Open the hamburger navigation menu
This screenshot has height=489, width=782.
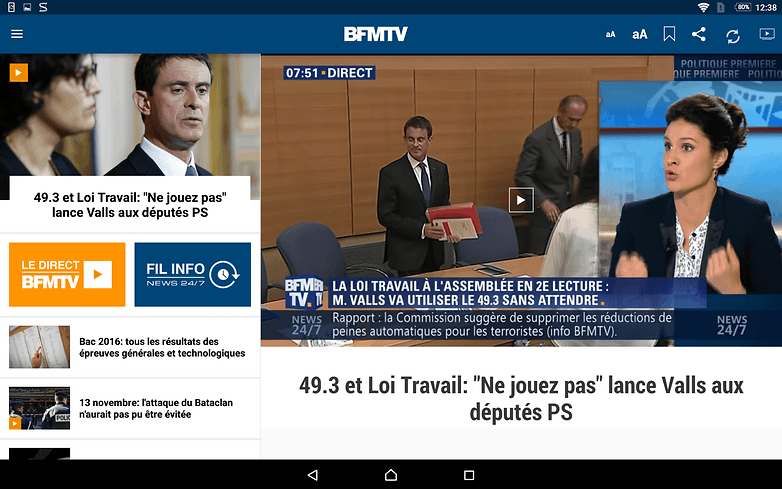pyautogui.click(x=17, y=34)
